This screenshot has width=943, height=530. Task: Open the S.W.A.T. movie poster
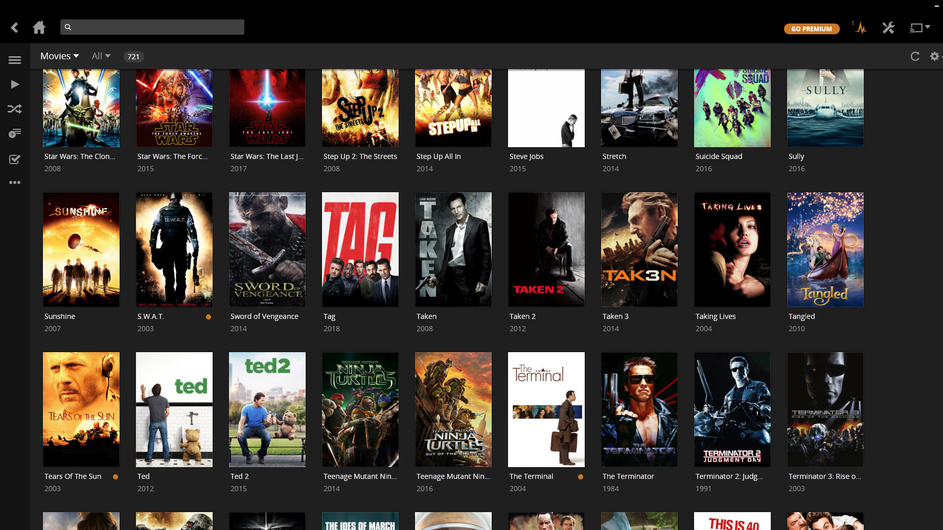(174, 250)
